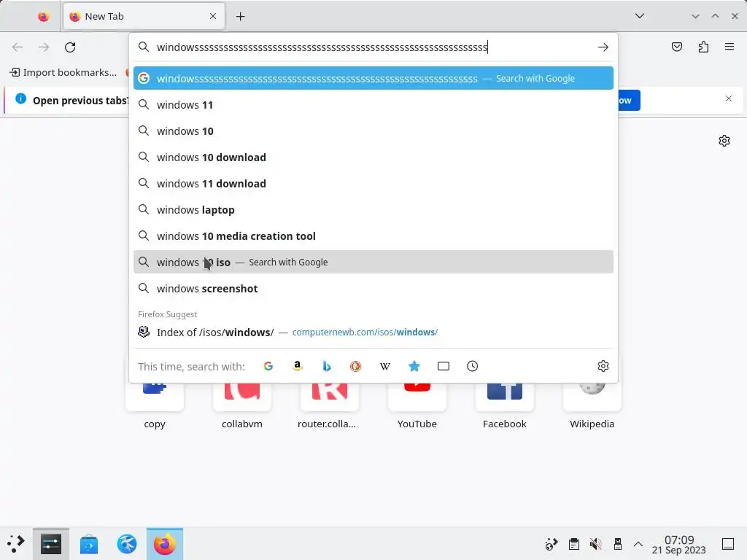Screen dimensions: 747x560
Task: Choose the windows 10 suggestion
Action: click(x=373, y=131)
